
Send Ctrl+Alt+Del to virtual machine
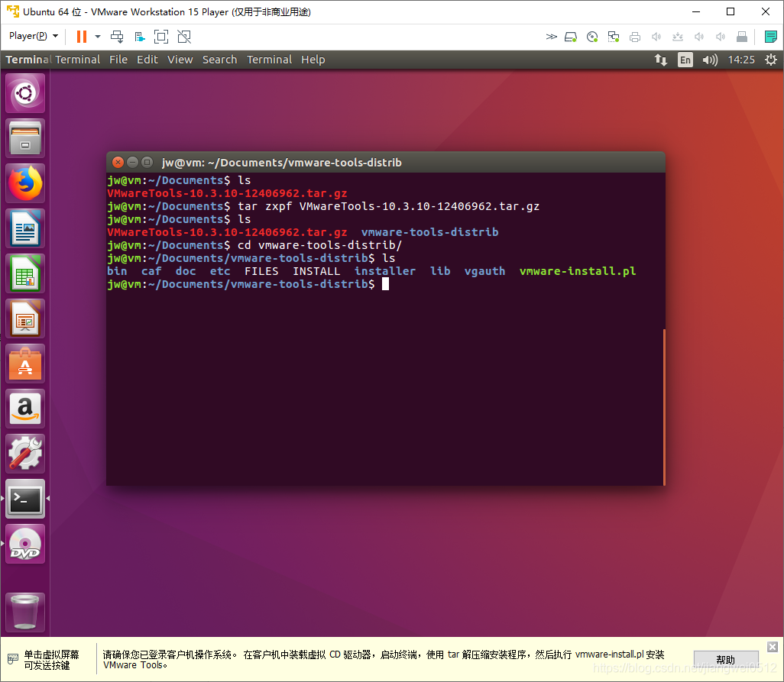click(x=117, y=37)
